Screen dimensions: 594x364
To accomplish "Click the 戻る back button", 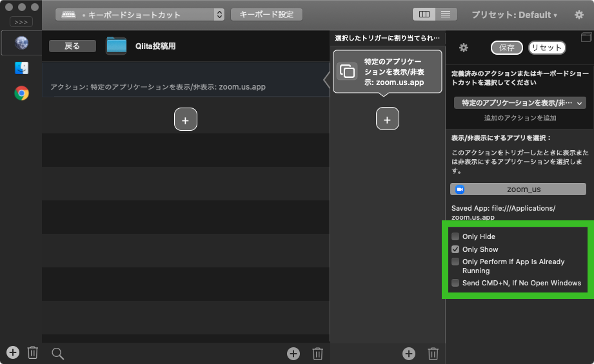I will click(x=72, y=46).
